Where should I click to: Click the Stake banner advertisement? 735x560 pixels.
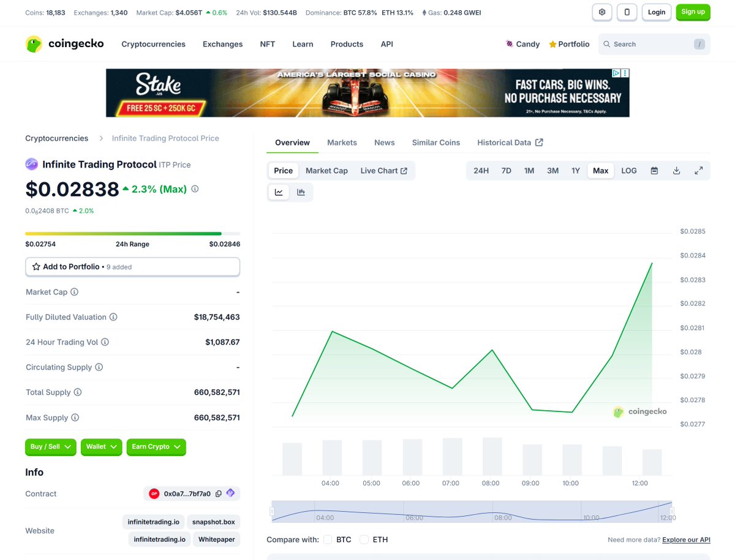coord(367,93)
